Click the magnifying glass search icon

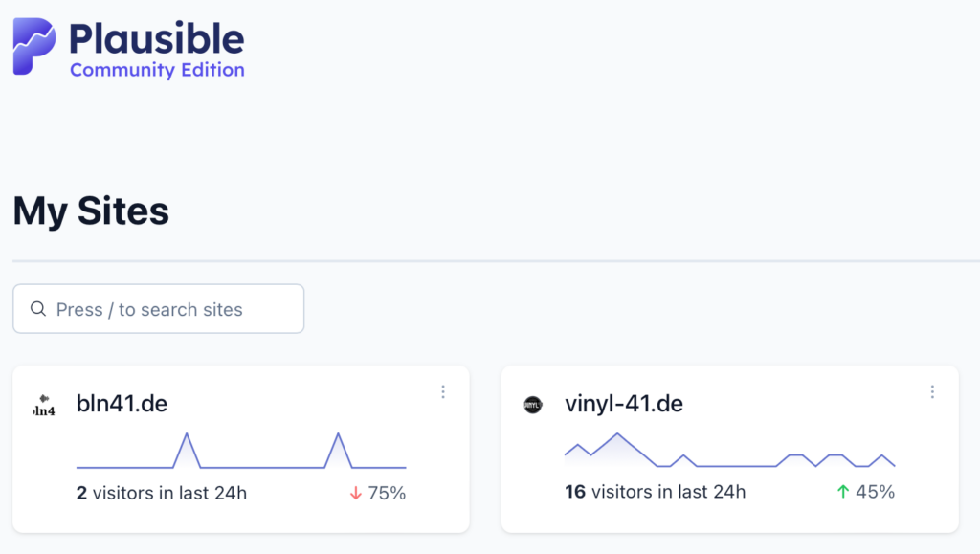pos(38,308)
